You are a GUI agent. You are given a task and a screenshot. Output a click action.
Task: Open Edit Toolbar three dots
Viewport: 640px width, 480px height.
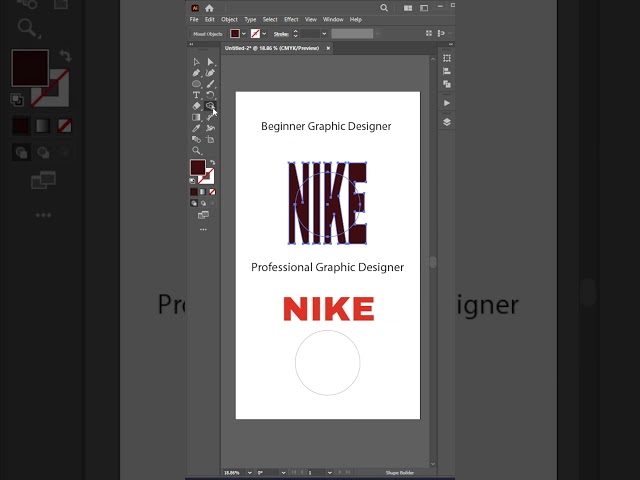pos(203,230)
